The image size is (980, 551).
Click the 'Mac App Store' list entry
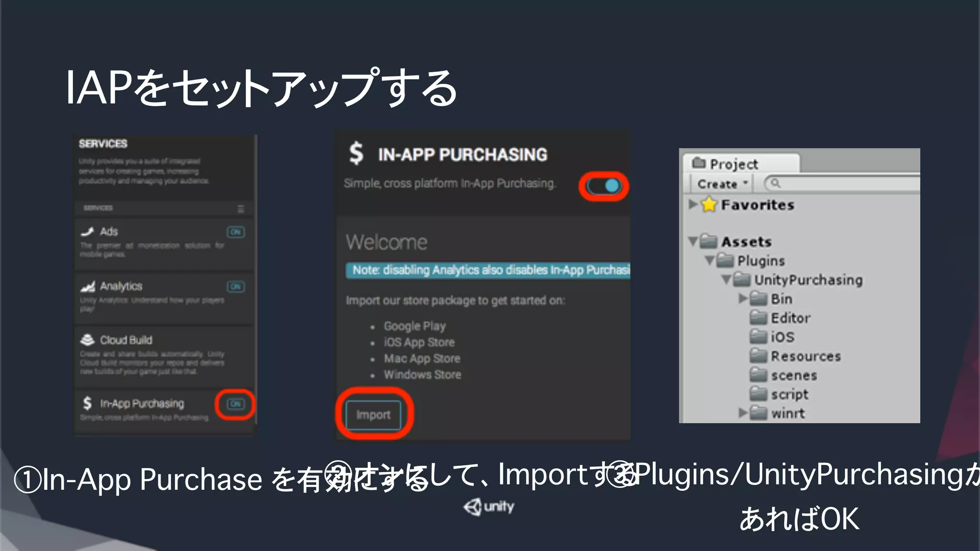422,359
